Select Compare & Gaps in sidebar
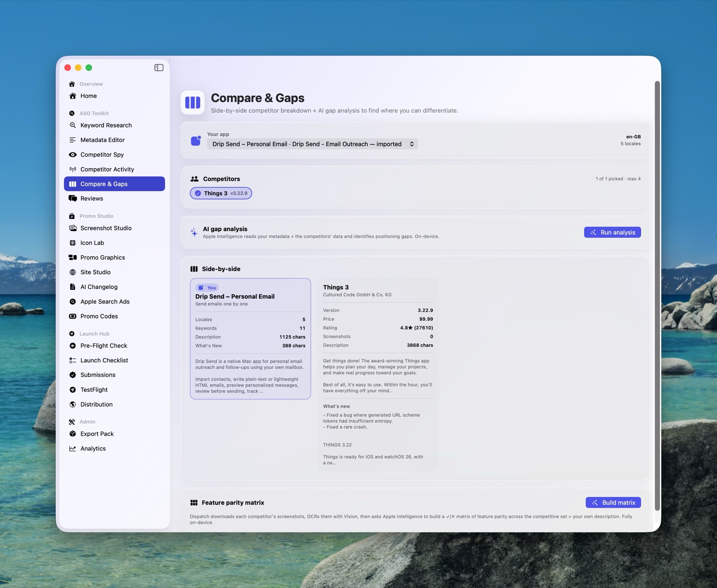This screenshot has width=717, height=588. [114, 184]
